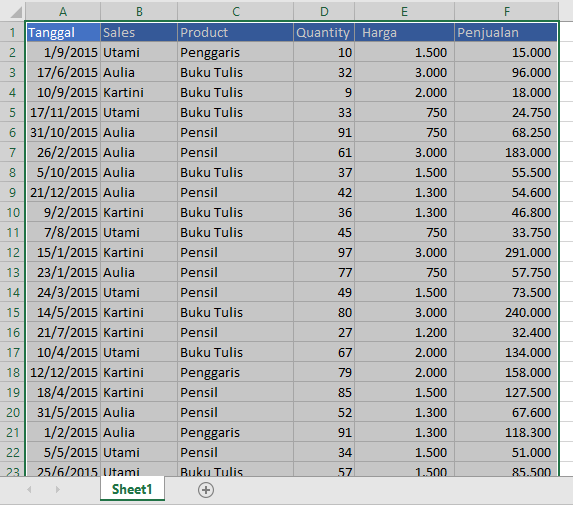The image size is (573, 505).
Task: Click the Select All corner triangle
Action: [x=16, y=12]
